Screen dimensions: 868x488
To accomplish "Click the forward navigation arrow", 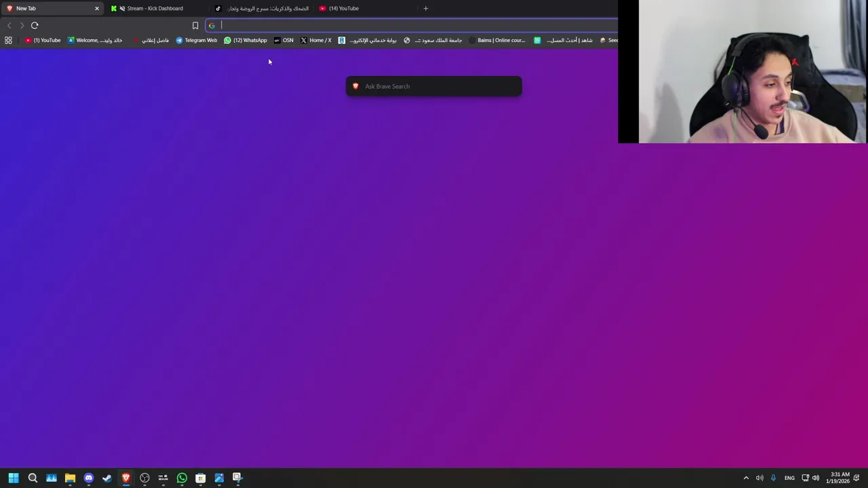I will (22, 25).
